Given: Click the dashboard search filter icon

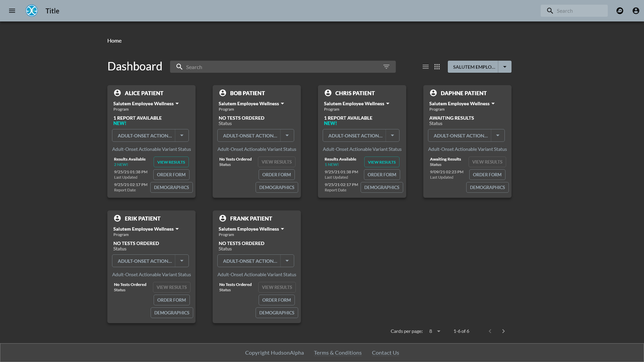Looking at the screenshot, I should 386,67.
